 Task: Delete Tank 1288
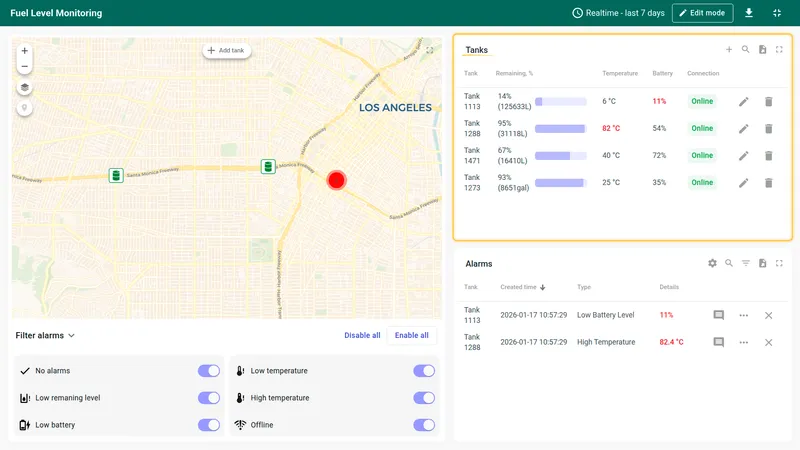point(768,129)
